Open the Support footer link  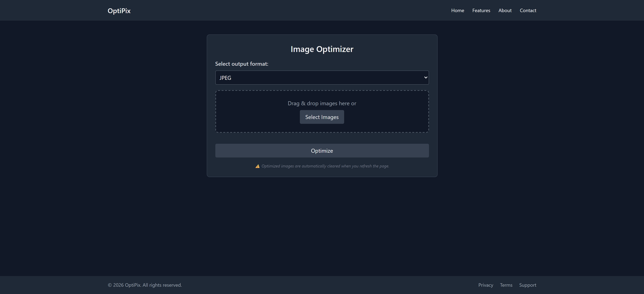pyautogui.click(x=527, y=285)
